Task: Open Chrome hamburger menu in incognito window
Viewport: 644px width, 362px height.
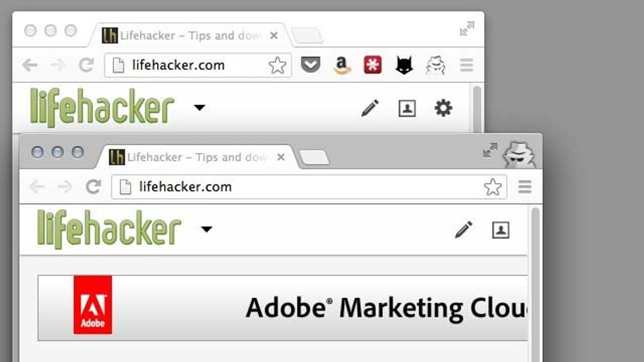Action: click(x=525, y=187)
